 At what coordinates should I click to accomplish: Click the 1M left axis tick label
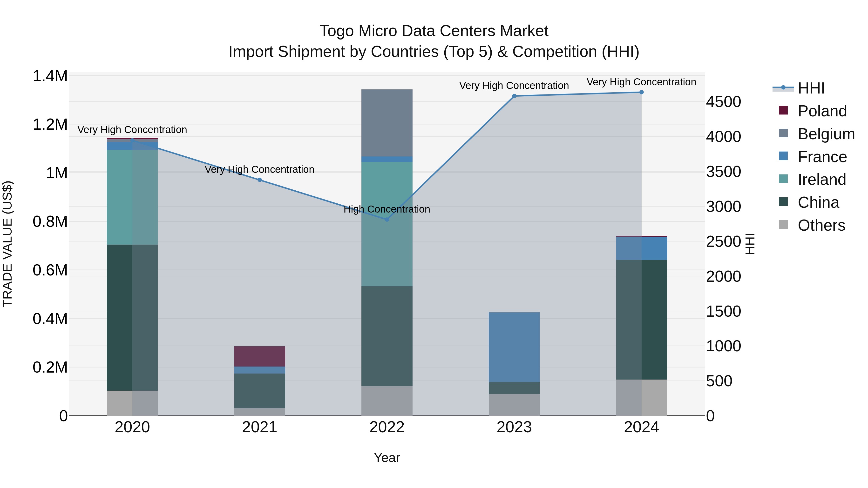point(57,173)
